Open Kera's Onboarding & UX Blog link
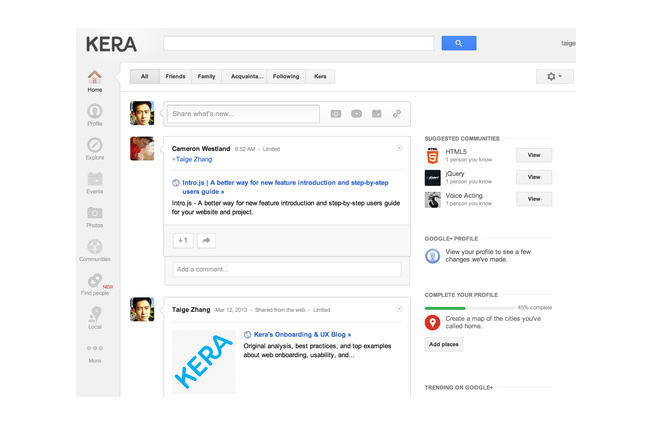652x425 pixels. [302, 334]
